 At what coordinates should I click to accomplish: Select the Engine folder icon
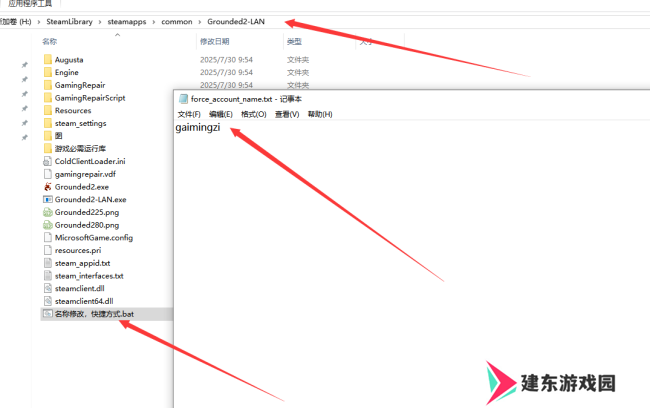click(x=48, y=73)
